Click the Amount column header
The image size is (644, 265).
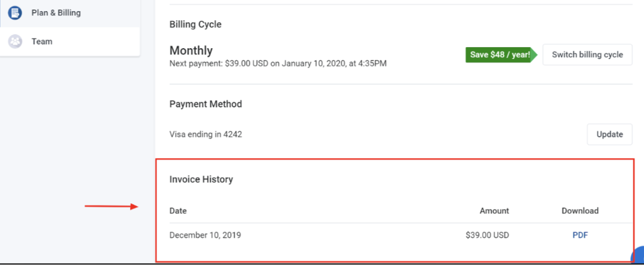(494, 211)
